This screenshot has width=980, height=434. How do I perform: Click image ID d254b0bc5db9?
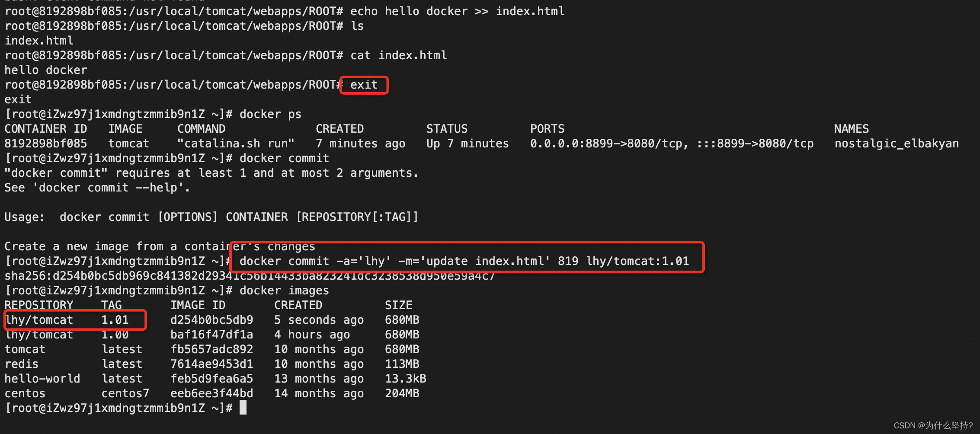[211, 320]
